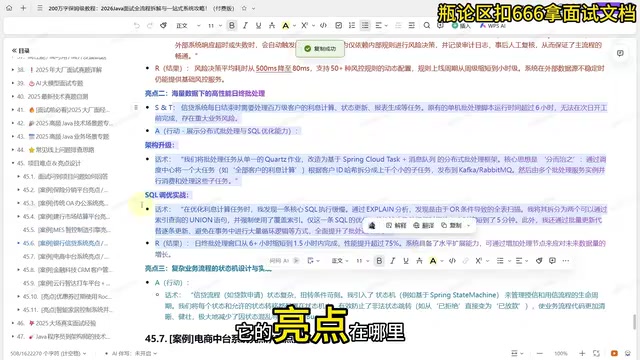Screen dimensions: 640x360
Task: Open the hamburger menu beside document title
Action: coord(40,8)
